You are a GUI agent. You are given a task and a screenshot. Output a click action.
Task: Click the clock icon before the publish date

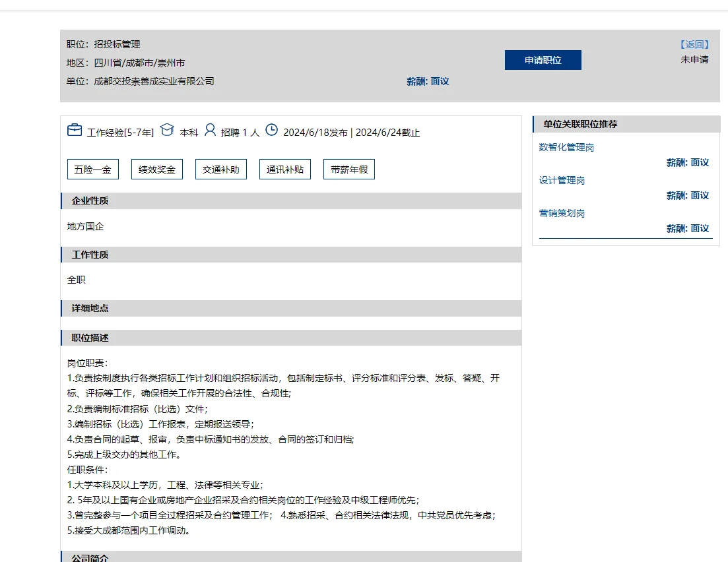(271, 130)
